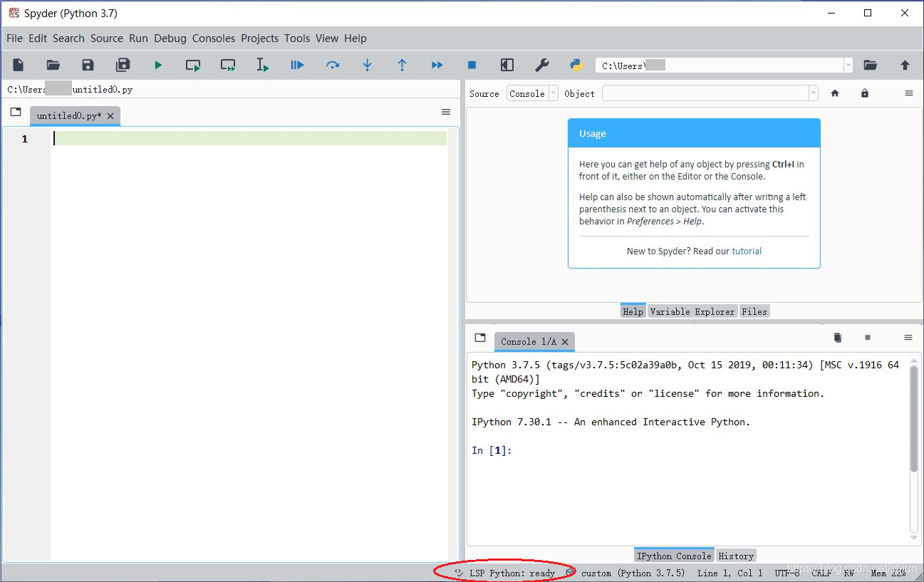
Task: Switch to Variable Explorer tab
Action: click(692, 311)
